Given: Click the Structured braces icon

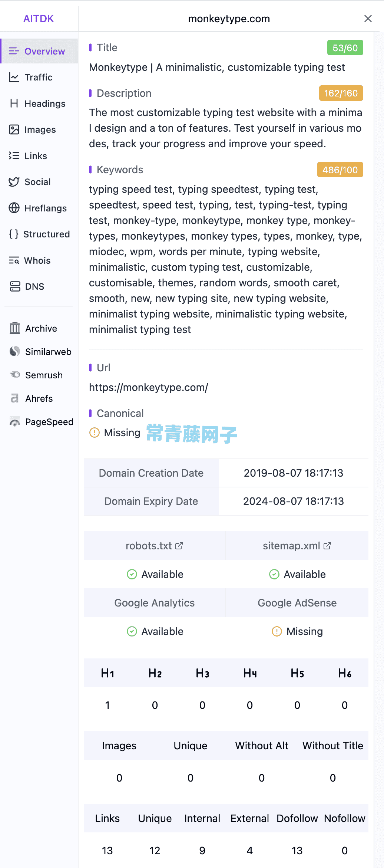Looking at the screenshot, I should 14,234.
